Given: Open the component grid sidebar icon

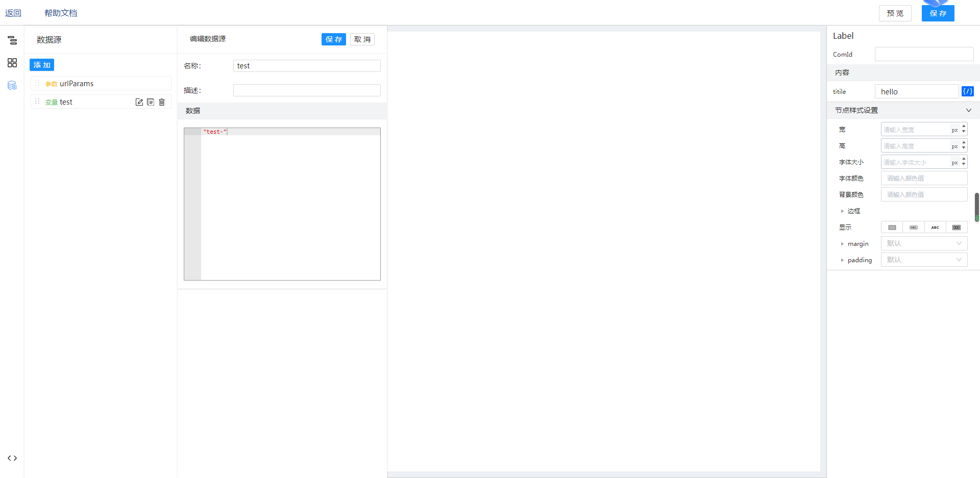Looking at the screenshot, I should (12, 63).
